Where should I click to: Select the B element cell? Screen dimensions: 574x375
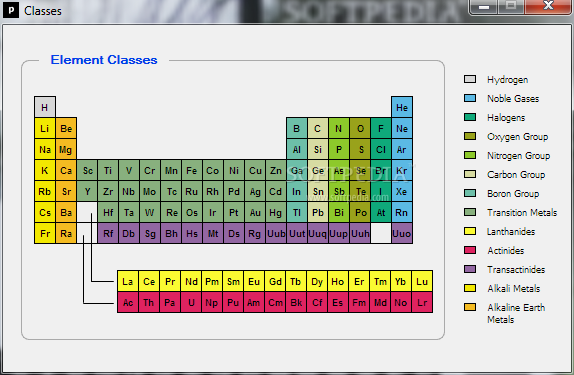coord(297,128)
